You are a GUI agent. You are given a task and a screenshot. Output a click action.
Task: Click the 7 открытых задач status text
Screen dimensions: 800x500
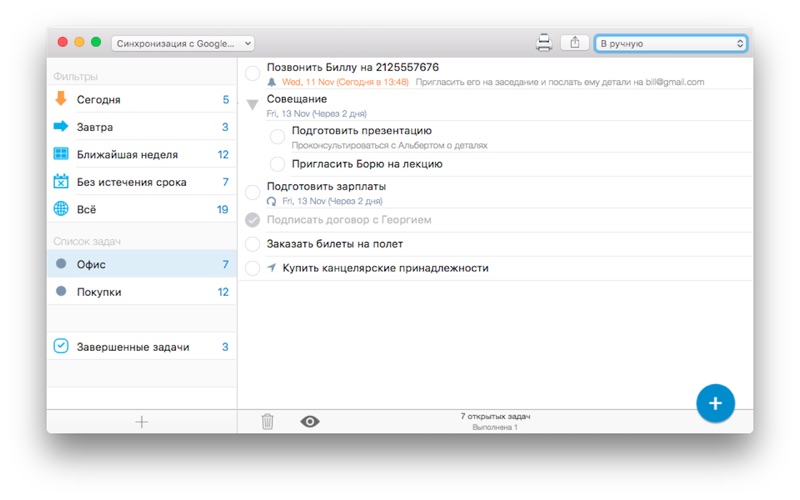click(495, 416)
